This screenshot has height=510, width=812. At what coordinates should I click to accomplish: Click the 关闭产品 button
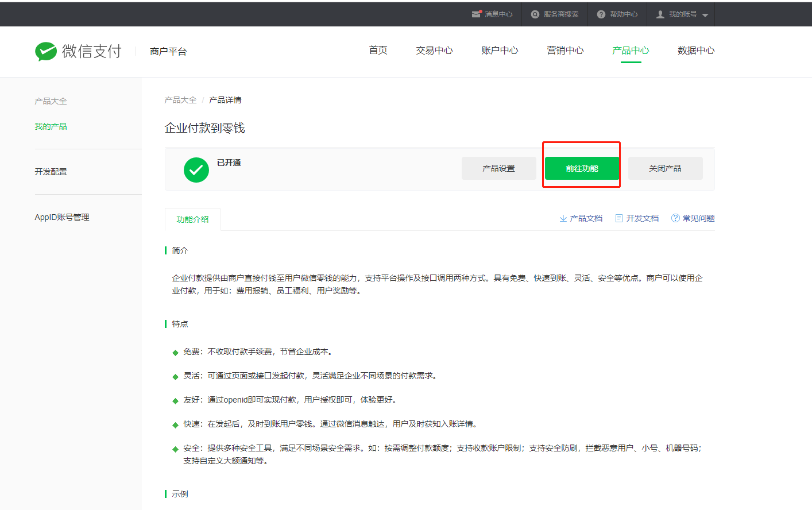coord(666,168)
